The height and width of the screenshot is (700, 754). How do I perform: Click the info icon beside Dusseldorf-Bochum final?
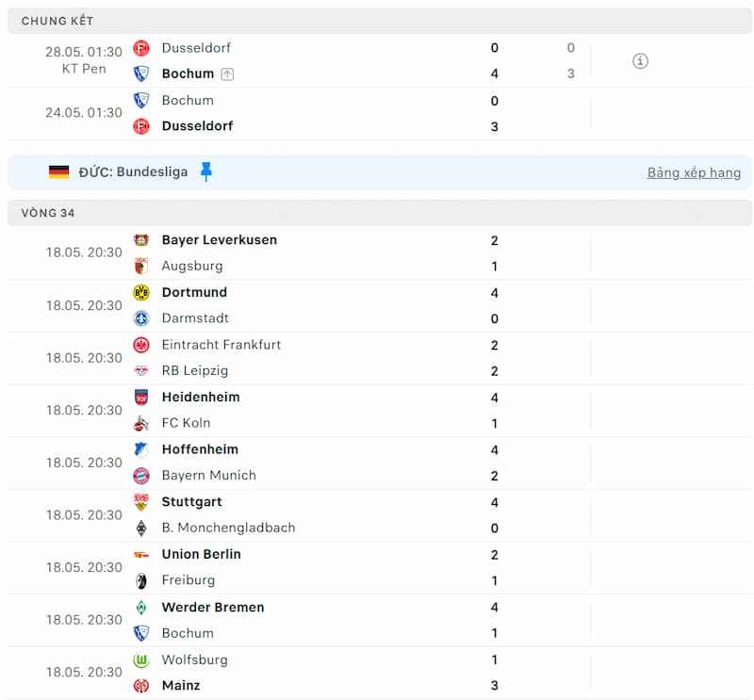point(640,61)
